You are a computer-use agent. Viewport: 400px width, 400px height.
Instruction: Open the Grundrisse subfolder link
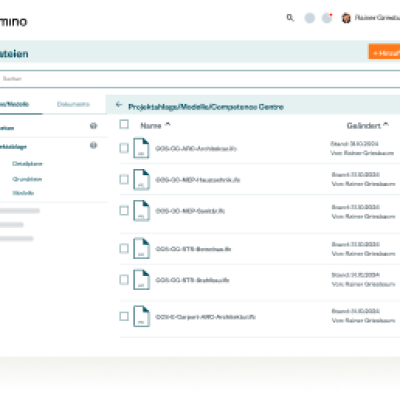[x=27, y=179]
